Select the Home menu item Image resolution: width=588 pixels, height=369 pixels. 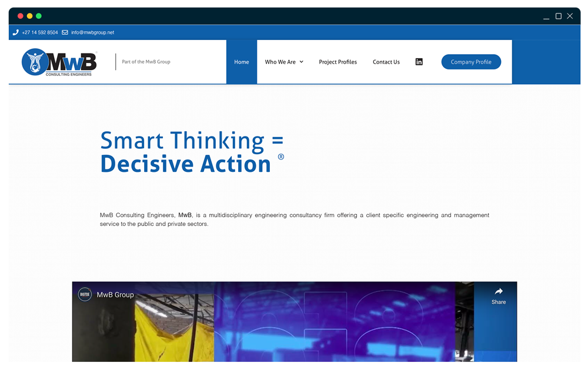click(242, 62)
